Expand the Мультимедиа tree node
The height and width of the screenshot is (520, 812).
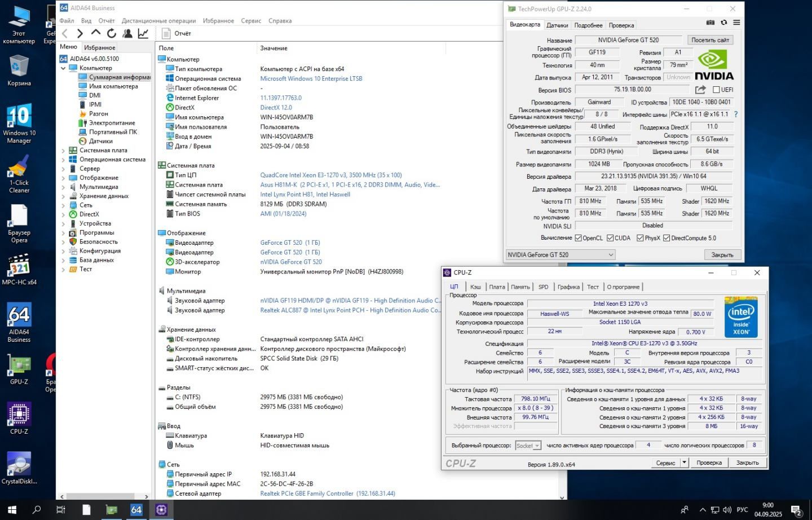pyautogui.click(x=63, y=187)
